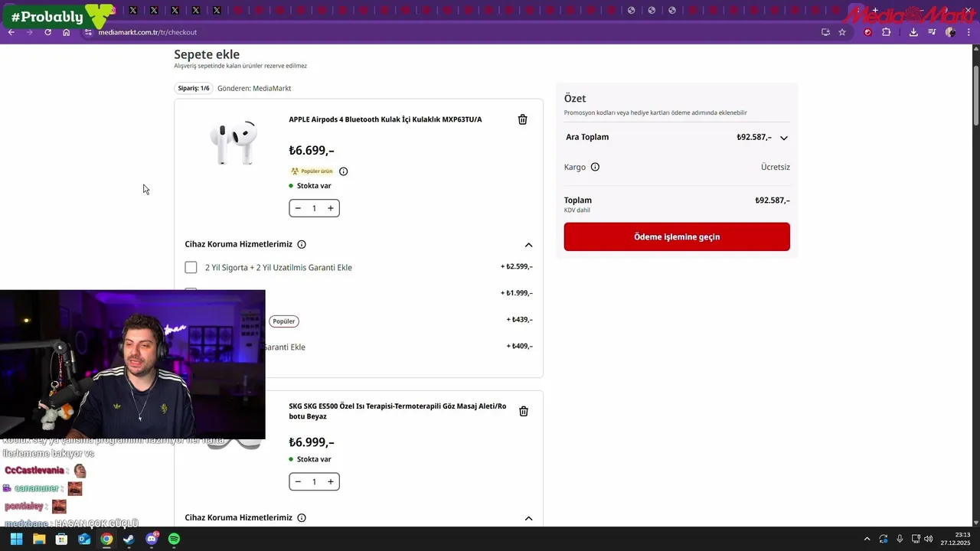Open Discord from taskbar

152,539
